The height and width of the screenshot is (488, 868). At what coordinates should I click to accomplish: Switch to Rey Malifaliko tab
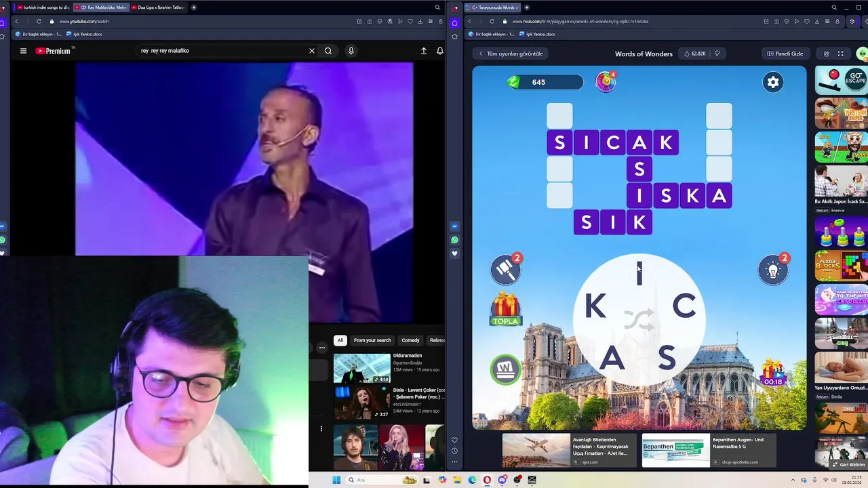(x=100, y=7)
